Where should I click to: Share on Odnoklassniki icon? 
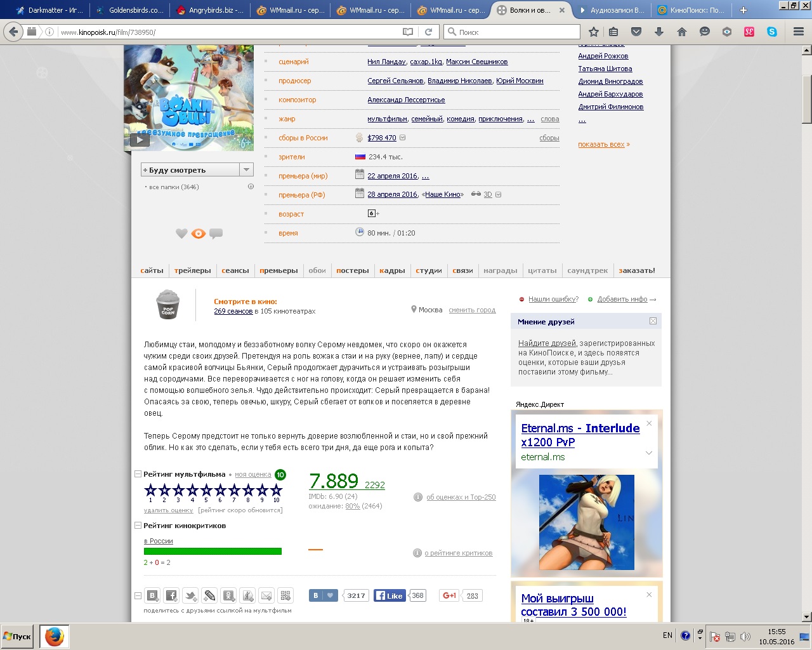click(x=229, y=595)
